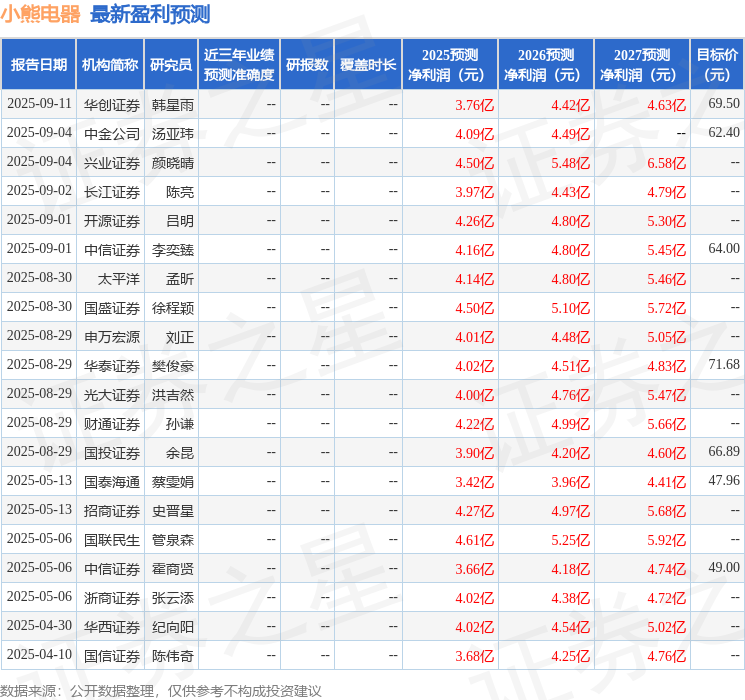Viewport: 745px width, 700px height.
Task: Select 招商证券 institution cell
Action: (112, 511)
